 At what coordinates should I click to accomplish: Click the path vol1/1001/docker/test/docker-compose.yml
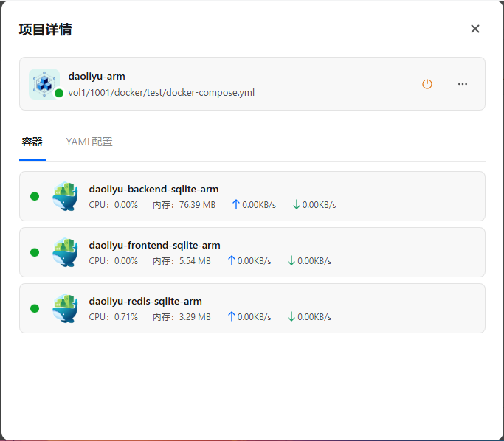[x=162, y=93]
